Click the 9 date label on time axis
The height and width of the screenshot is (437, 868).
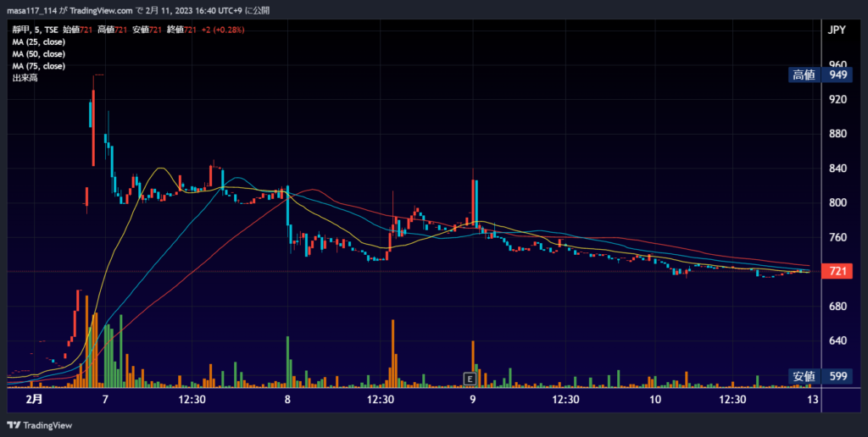point(473,400)
